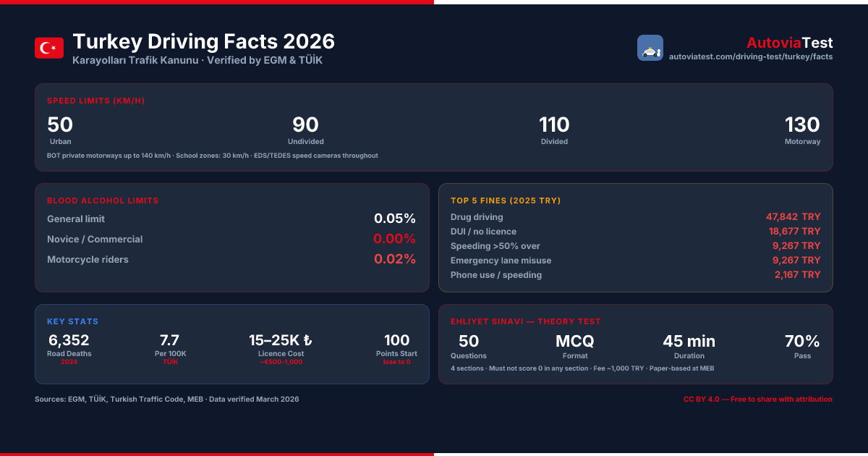Click the 45 min Duration value
Image resolution: width=868 pixels, height=456 pixels.
click(x=689, y=345)
